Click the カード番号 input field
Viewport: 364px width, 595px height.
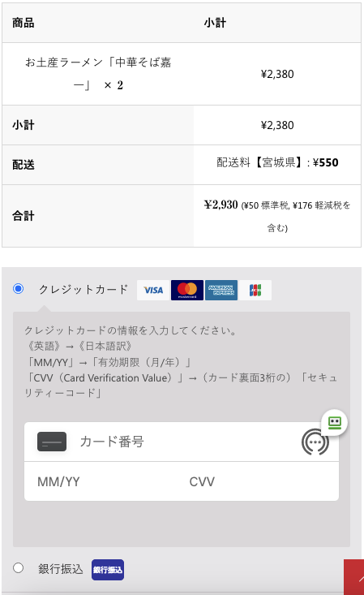182,442
